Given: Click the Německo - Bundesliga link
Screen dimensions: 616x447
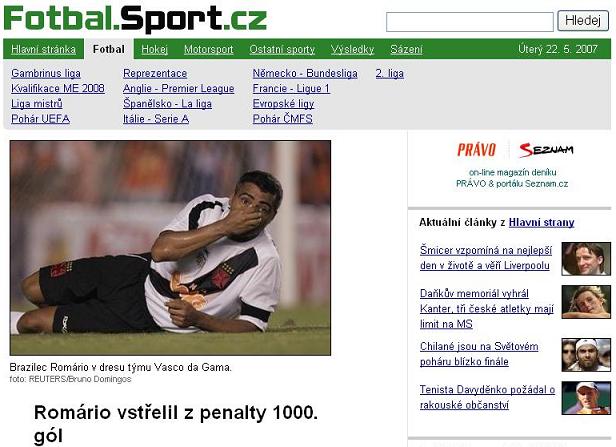Looking at the screenshot, I should [305, 73].
